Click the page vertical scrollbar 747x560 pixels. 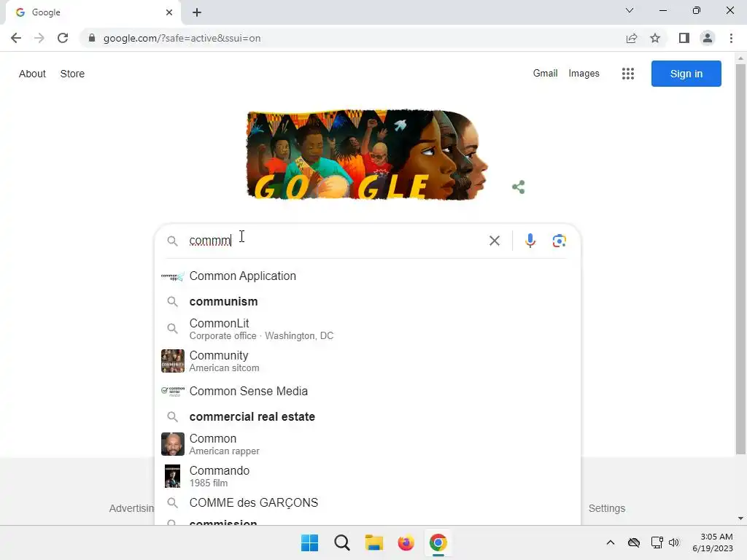click(740, 260)
